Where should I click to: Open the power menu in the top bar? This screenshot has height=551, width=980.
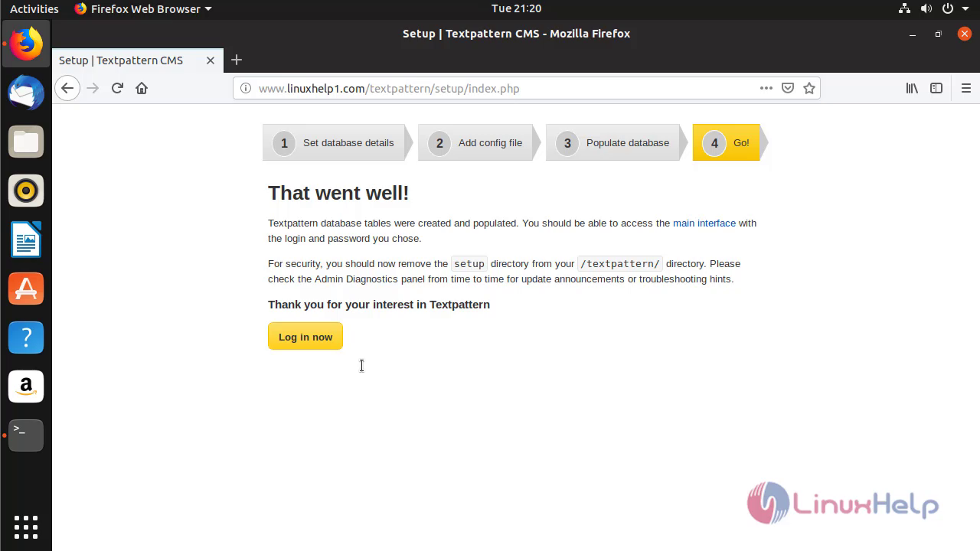948,8
